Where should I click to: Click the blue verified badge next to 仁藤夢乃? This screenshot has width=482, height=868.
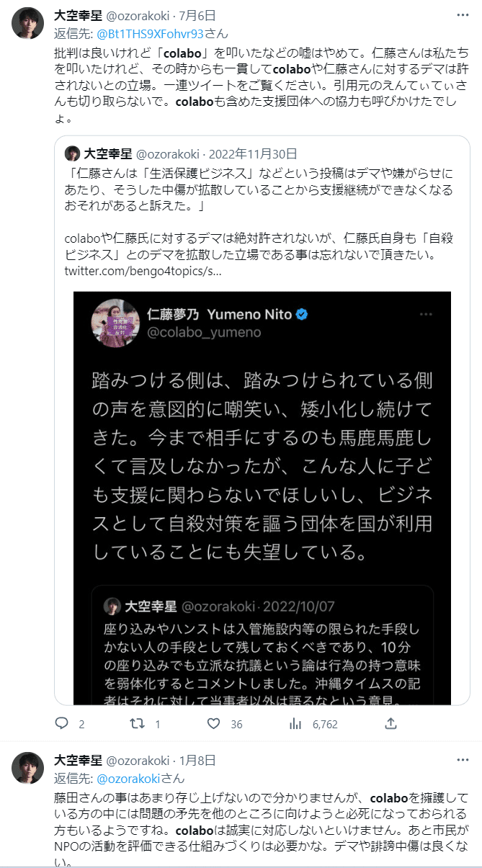302,316
